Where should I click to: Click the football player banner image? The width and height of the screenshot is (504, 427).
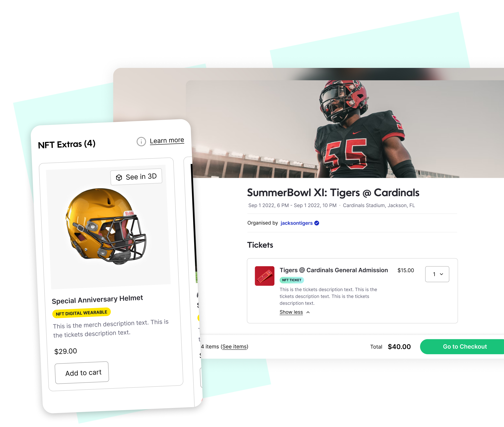(345, 129)
